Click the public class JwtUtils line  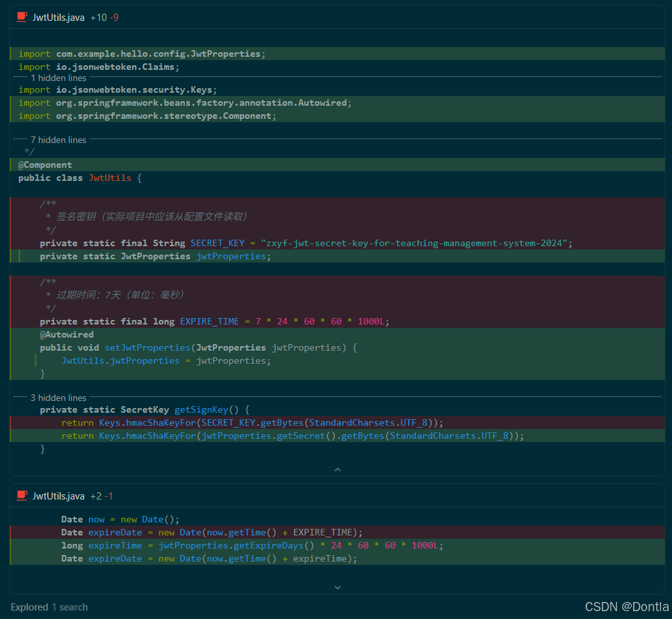[337, 178]
